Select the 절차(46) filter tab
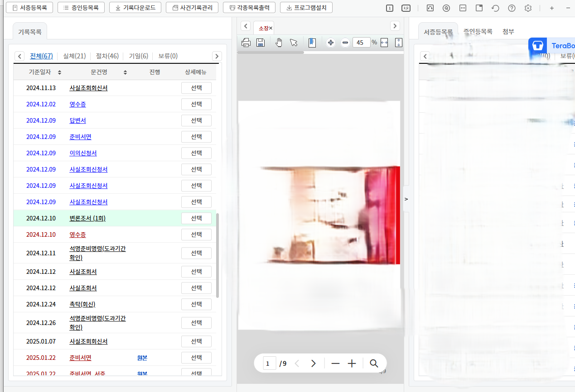Screen dimensions: 575x392 [x=107, y=56]
